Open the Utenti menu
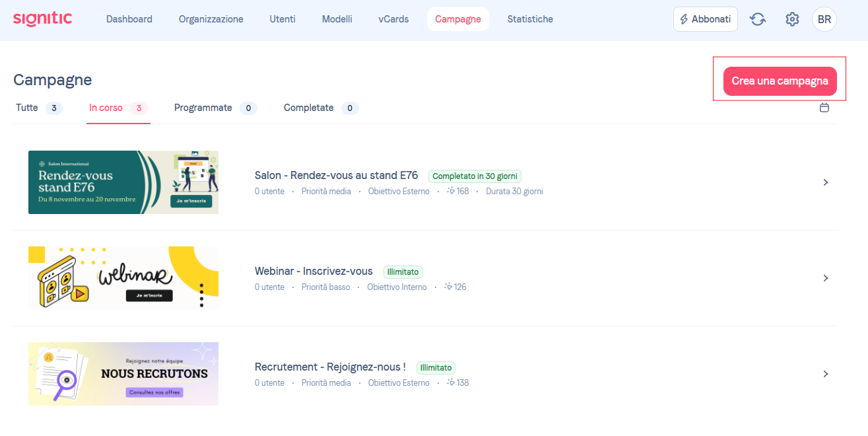 coord(283,19)
